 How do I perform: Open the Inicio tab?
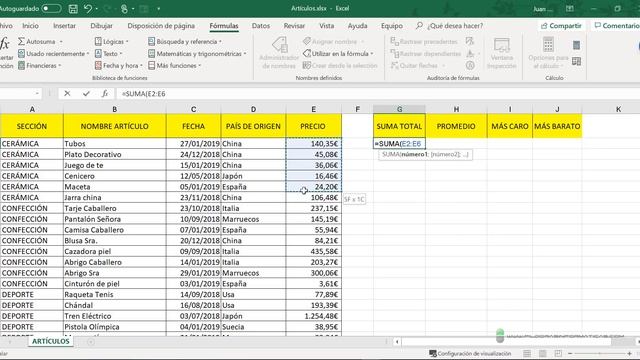30,26
